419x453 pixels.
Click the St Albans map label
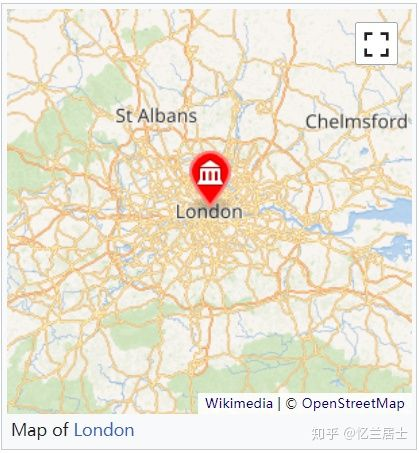click(x=156, y=116)
